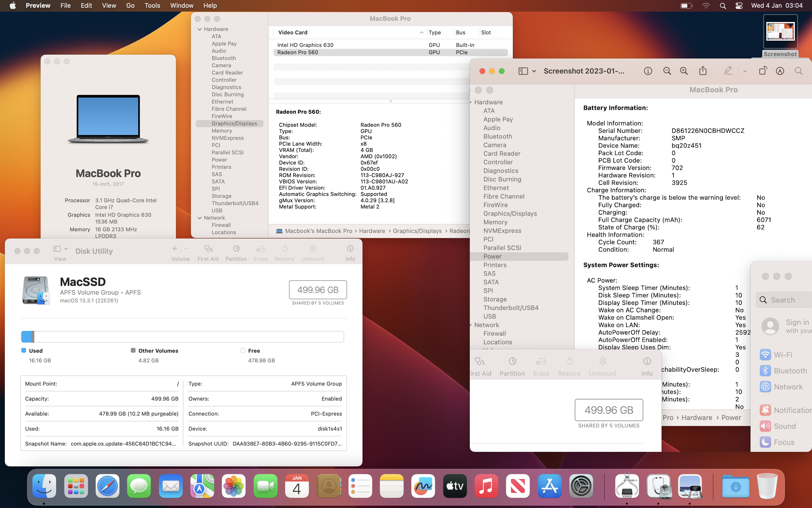Click Unmount in the Disk Utility toolbar
The image size is (812, 508).
point(312,253)
